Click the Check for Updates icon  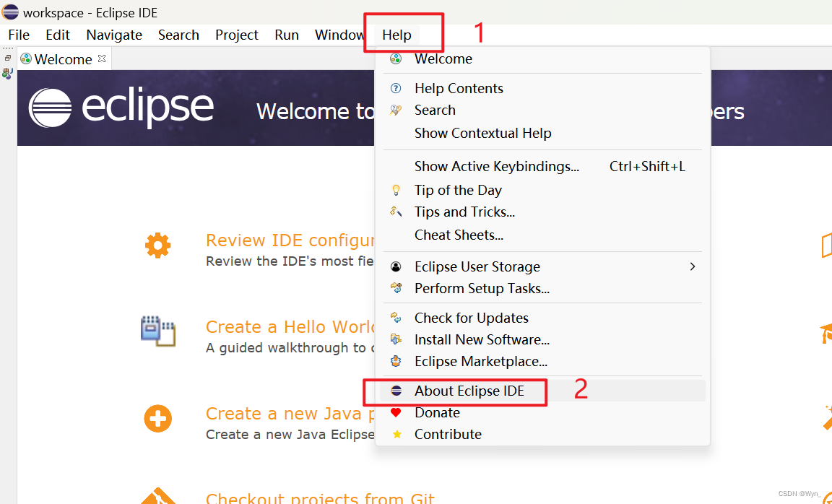tap(396, 318)
